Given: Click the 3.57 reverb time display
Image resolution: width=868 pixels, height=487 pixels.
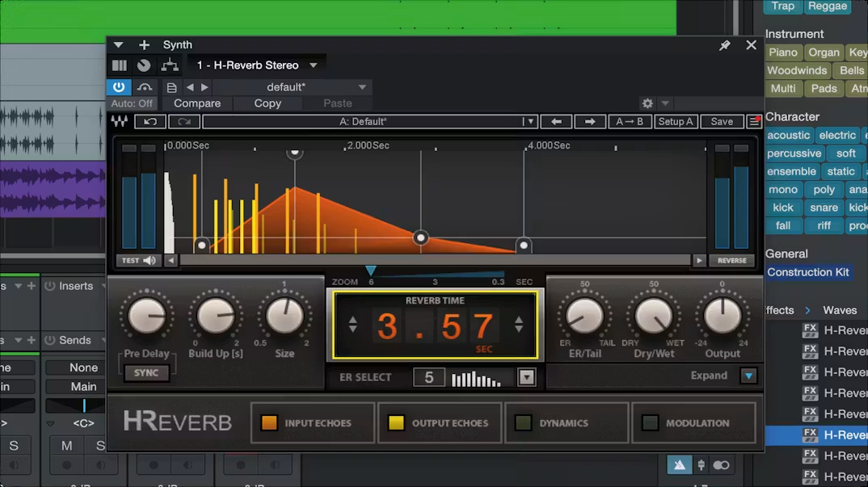Looking at the screenshot, I should click(435, 325).
